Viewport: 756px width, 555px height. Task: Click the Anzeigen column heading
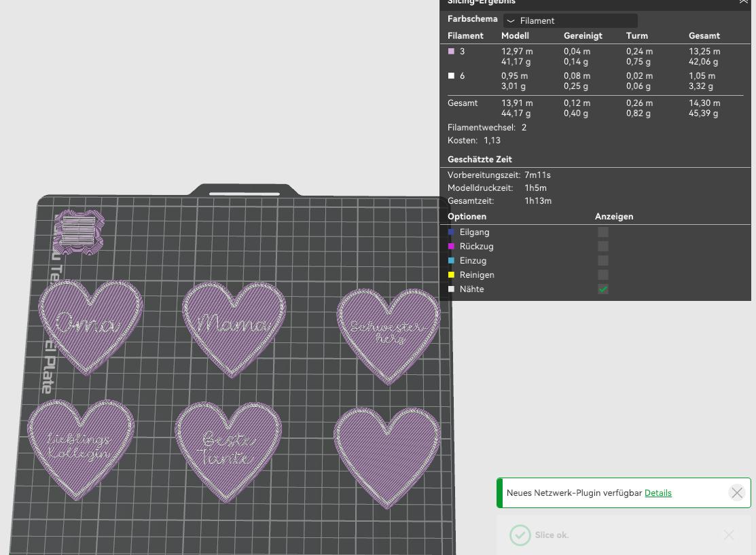pos(614,217)
